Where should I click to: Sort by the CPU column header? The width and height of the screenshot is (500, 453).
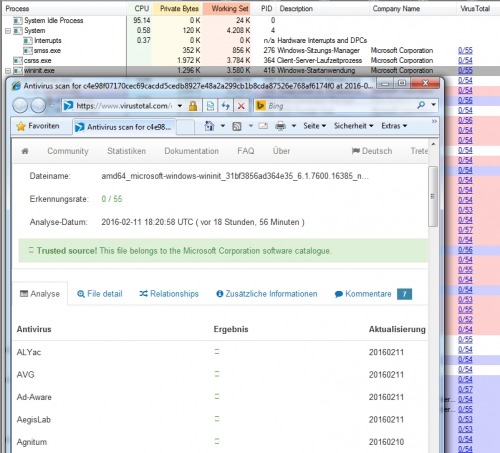(141, 9)
